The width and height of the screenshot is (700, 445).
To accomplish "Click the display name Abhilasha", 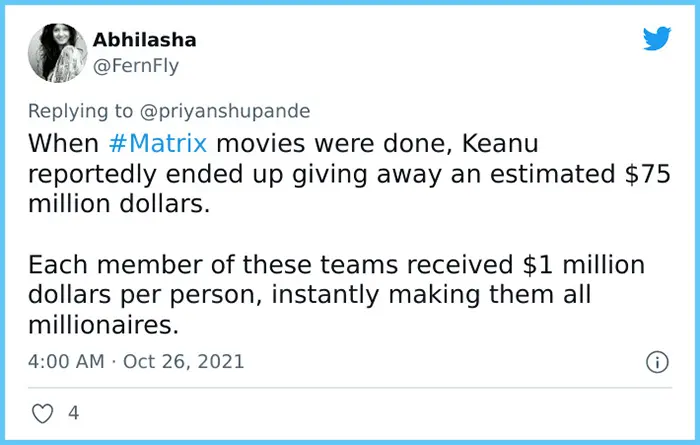I will pos(144,40).
